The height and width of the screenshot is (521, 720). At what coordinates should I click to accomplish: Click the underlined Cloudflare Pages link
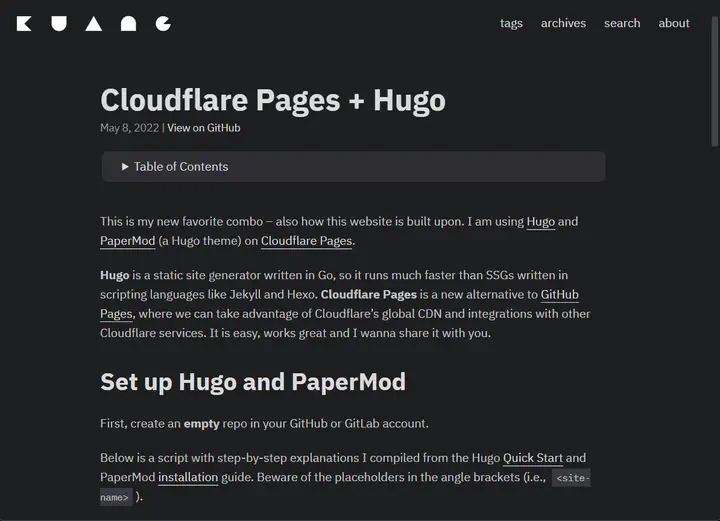click(x=307, y=241)
